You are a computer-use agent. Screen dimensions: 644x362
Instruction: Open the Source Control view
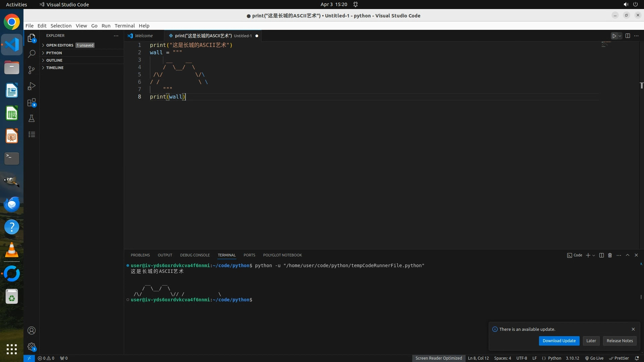[x=32, y=70]
